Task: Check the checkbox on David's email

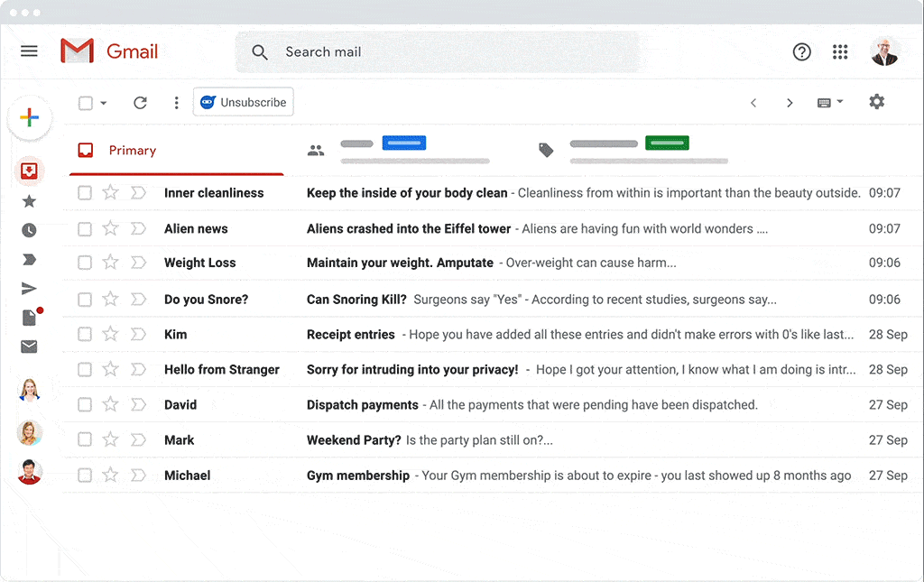Action: [x=84, y=404]
